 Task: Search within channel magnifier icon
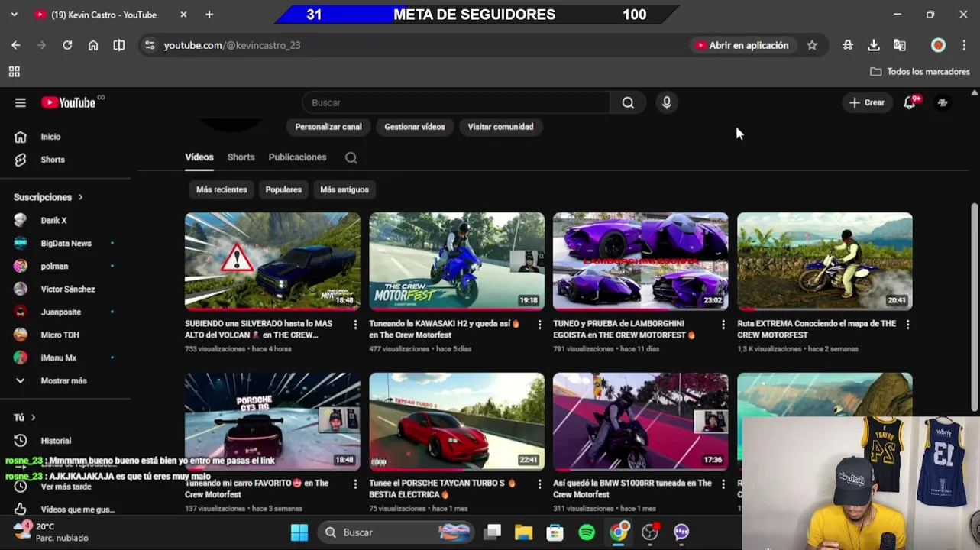(x=351, y=157)
